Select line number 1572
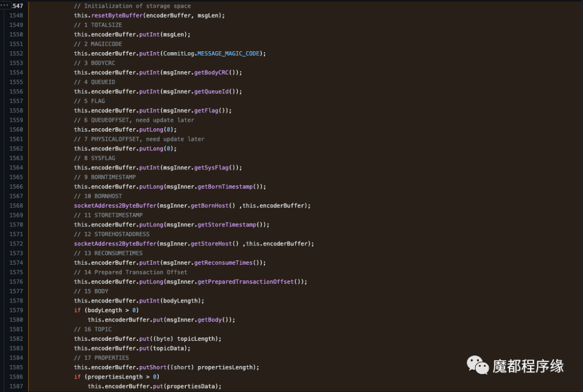 (16, 244)
